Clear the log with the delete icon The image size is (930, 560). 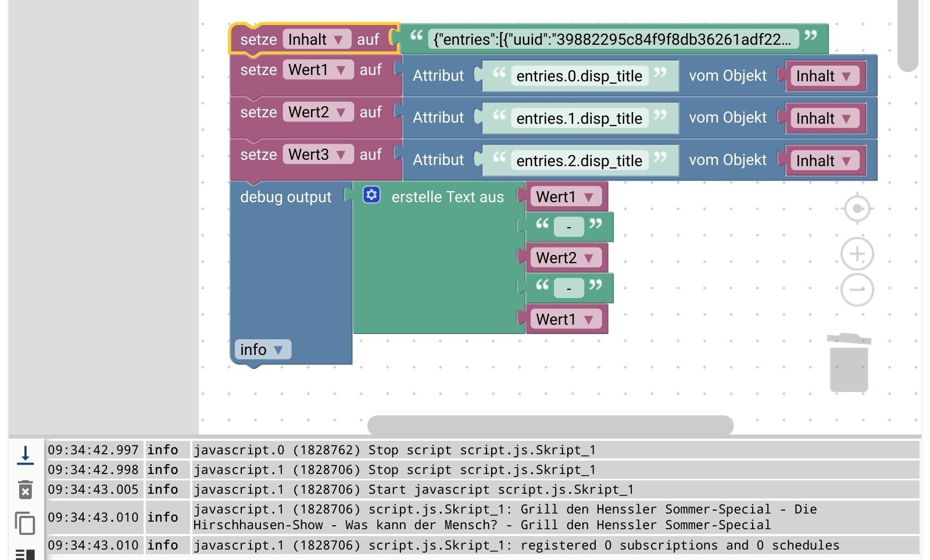(25, 489)
